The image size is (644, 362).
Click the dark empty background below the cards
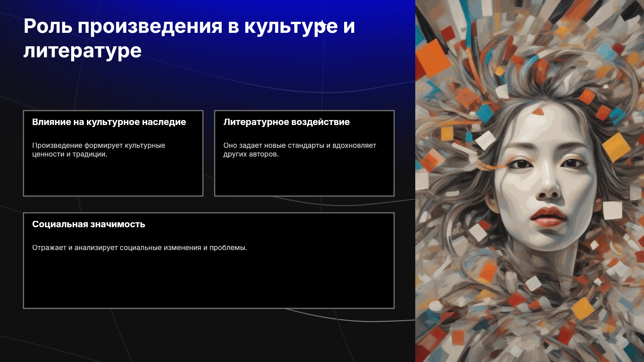[x=208, y=335]
